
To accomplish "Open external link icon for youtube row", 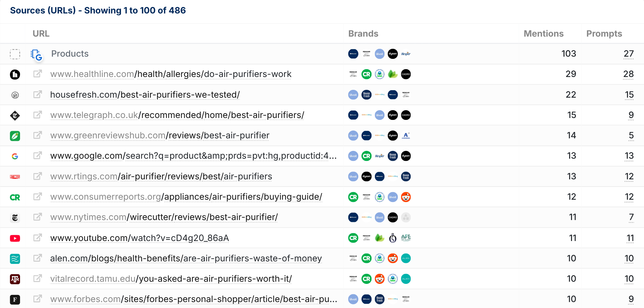I will click(38, 238).
